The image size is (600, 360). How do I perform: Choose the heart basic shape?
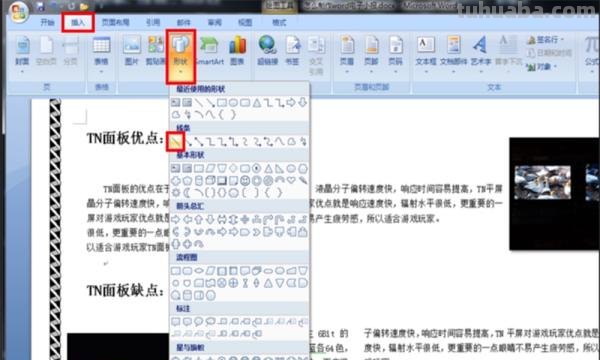(x=291, y=180)
